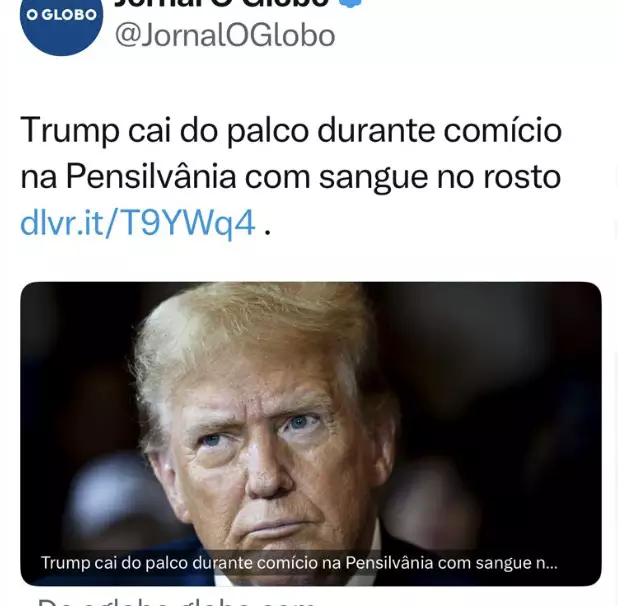This screenshot has height=606, width=618.
Task: Click "Pensilvânia" in the large tweet headline
Action: click(151, 177)
